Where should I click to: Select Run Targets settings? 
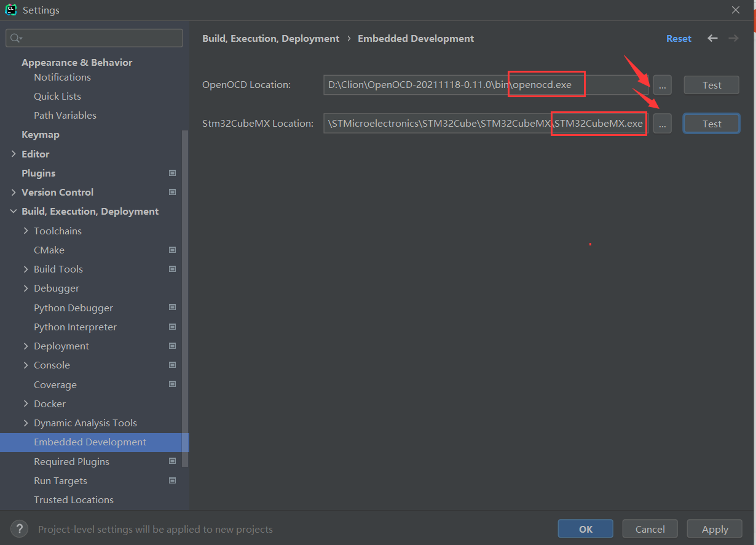click(x=60, y=480)
